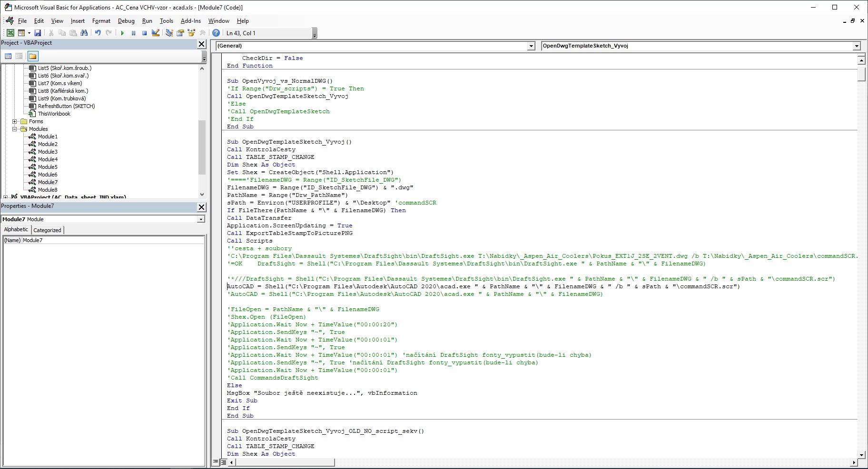Screen dimensions: 868x469
Task: Expand the Forms folder node
Action: pos(15,121)
